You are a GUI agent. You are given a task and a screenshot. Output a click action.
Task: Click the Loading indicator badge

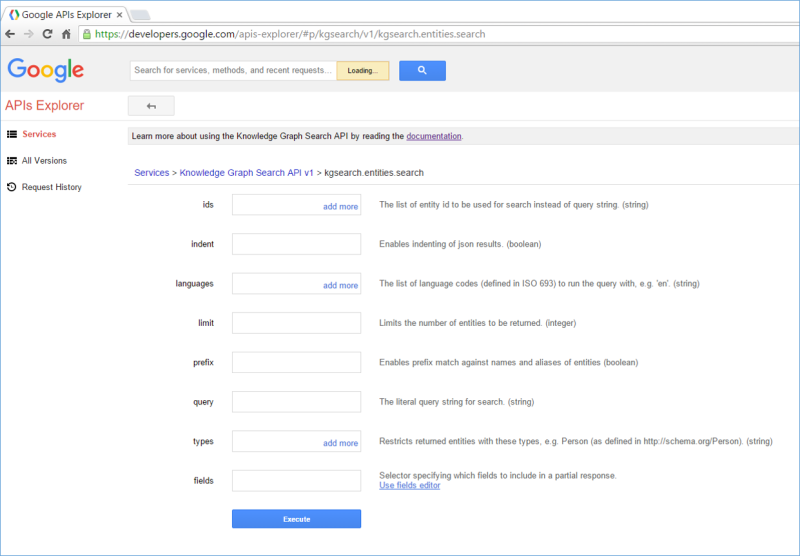pos(363,70)
